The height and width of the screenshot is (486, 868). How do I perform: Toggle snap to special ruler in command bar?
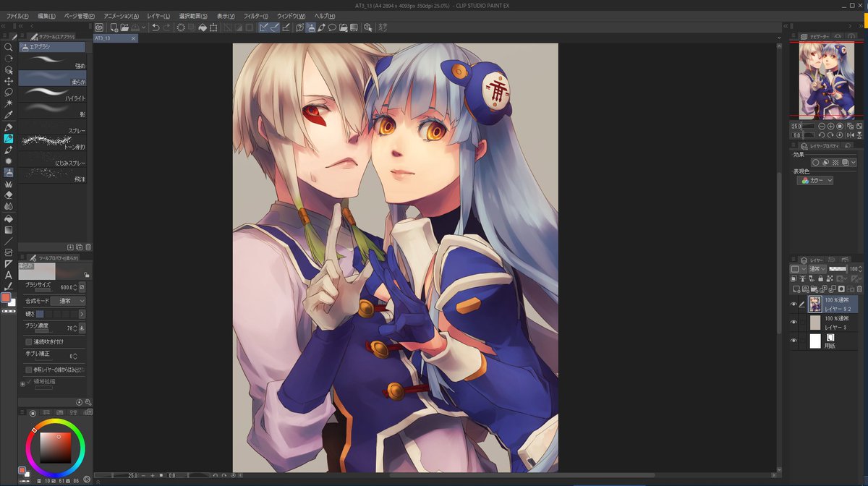275,27
